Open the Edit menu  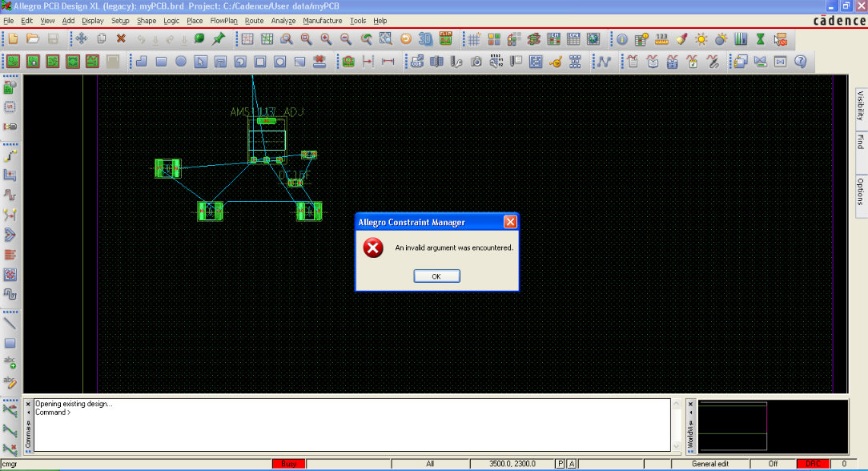tap(26, 21)
